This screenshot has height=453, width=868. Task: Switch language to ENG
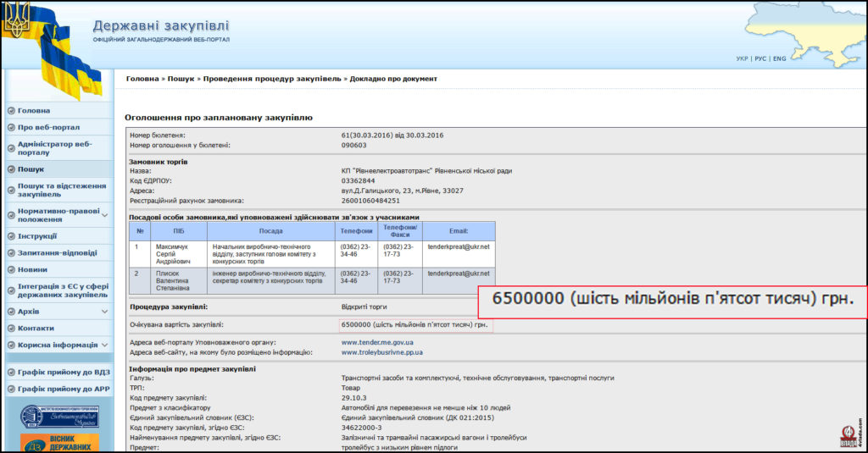pyautogui.click(x=780, y=58)
